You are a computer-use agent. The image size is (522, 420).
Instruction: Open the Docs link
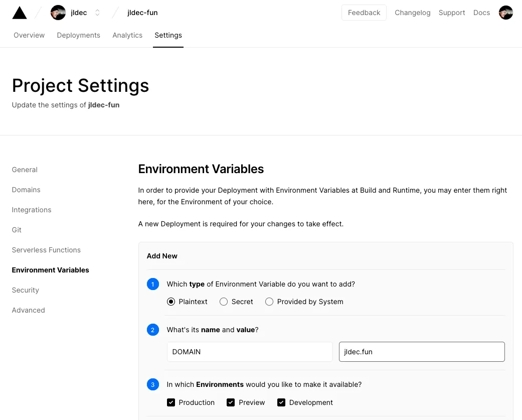tap(481, 13)
